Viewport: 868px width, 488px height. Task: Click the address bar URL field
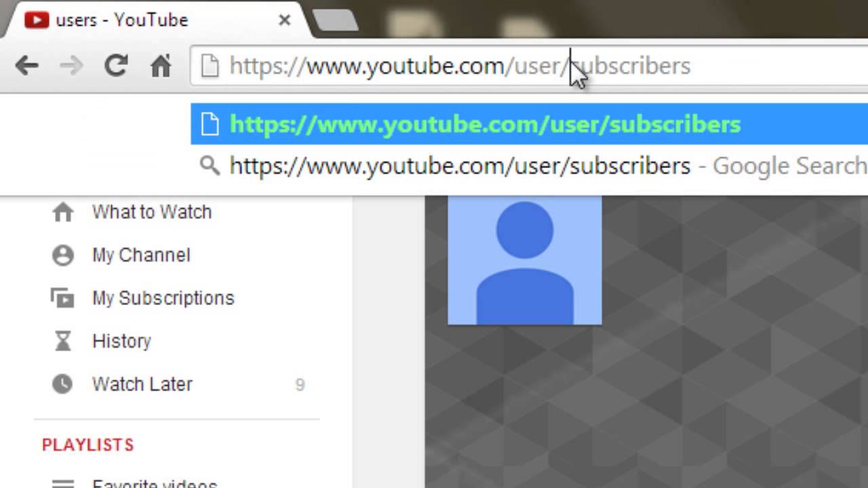[529, 66]
